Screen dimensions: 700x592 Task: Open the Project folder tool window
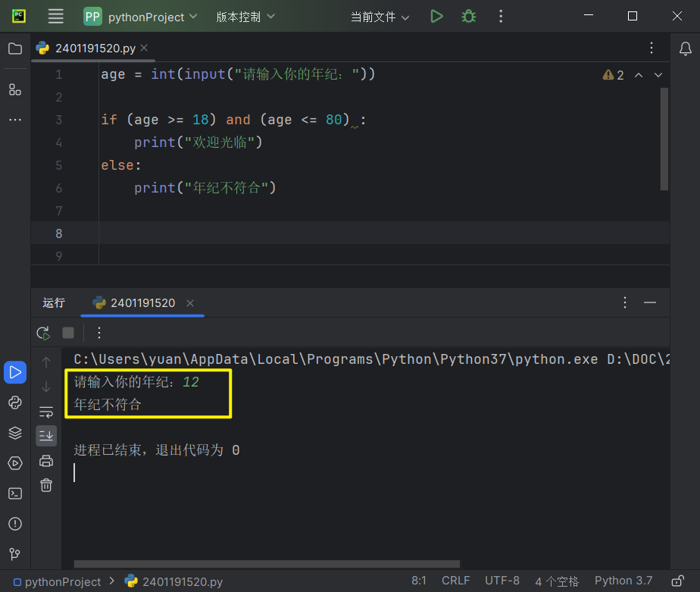click(15, 49)
